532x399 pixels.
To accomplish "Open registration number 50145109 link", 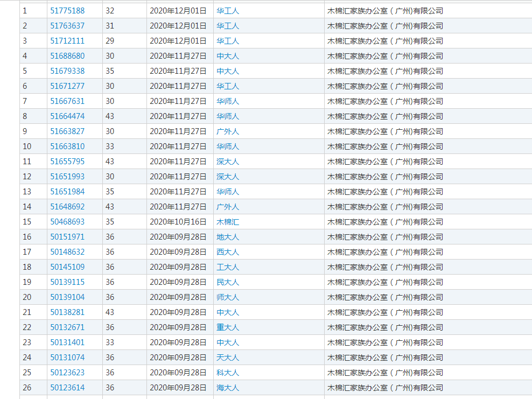I will pyautogui.click(x=67, y=267).
